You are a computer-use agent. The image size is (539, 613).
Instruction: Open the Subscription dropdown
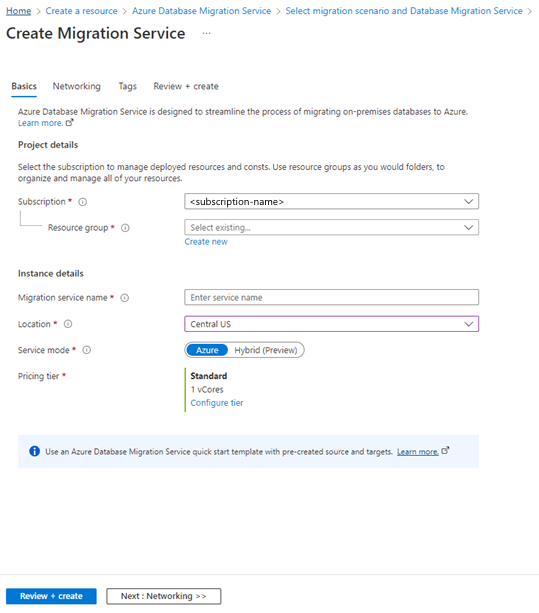click(331, 202)
